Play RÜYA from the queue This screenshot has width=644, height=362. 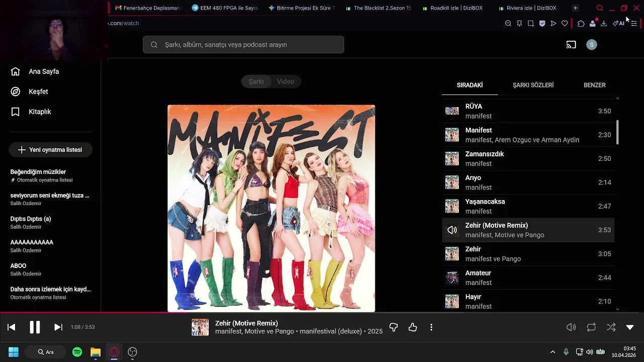(528, 111)
